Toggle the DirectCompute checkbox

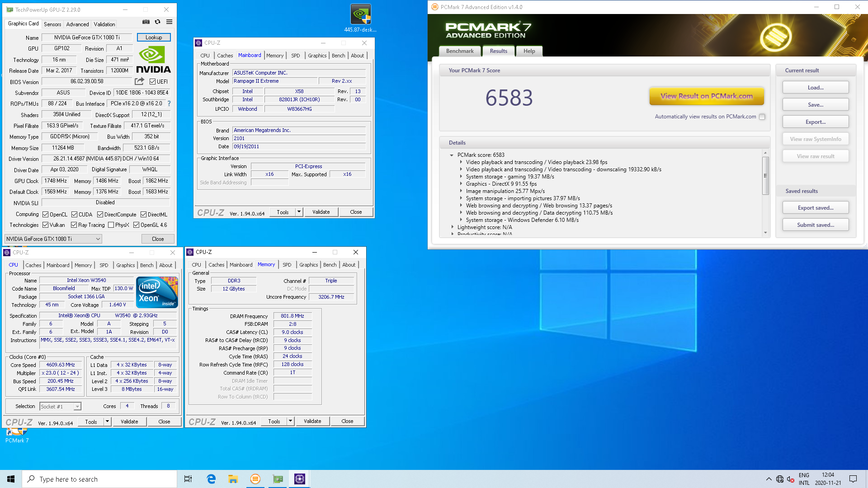tap(100, 215)
